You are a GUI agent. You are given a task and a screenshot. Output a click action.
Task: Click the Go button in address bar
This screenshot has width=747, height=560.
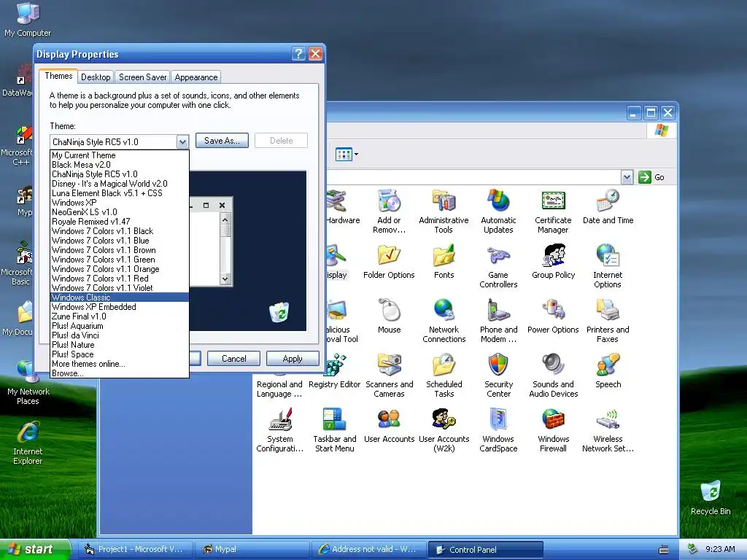point(651,177)
